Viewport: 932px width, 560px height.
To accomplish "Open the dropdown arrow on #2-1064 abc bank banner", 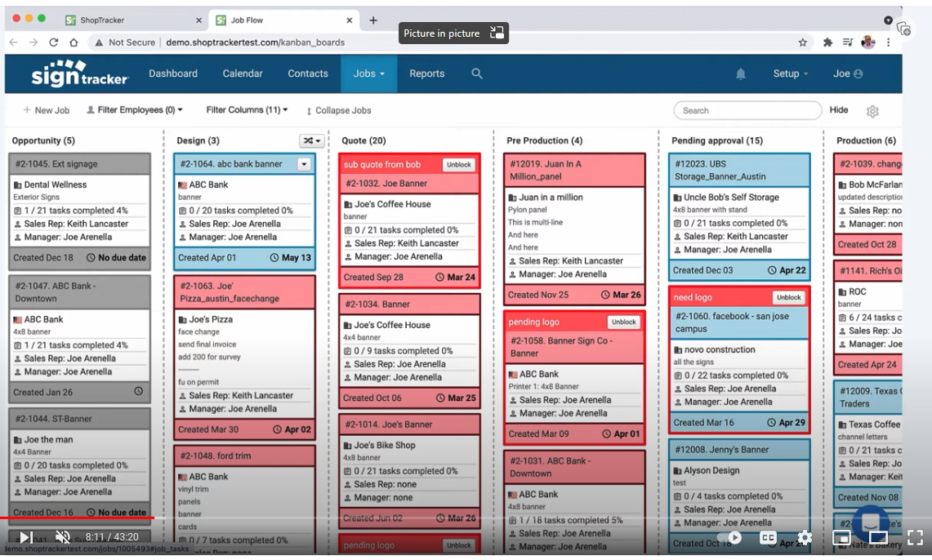I will tap(304, 164).
